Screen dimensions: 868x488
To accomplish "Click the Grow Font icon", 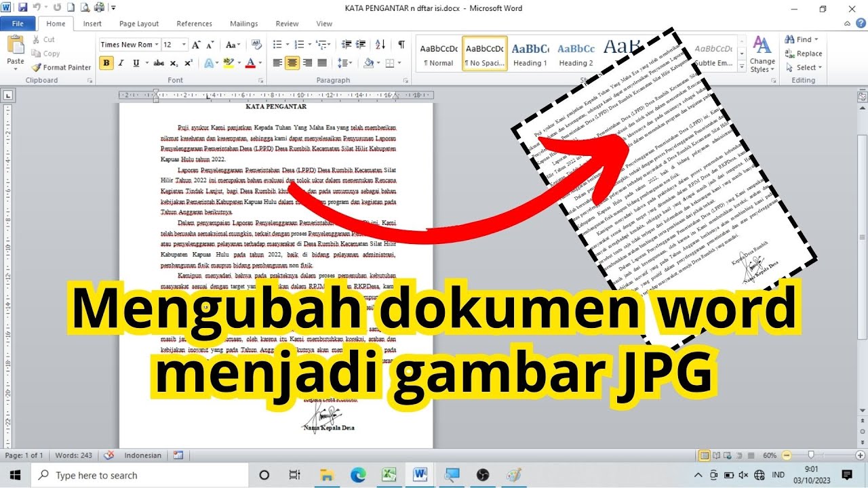I will click(196, 45).
